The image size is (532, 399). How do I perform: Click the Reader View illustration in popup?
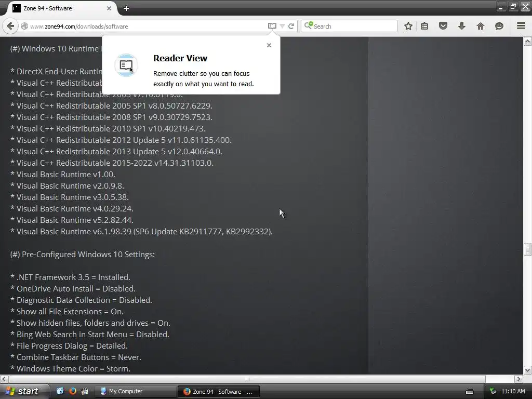(x=126, y=65)
